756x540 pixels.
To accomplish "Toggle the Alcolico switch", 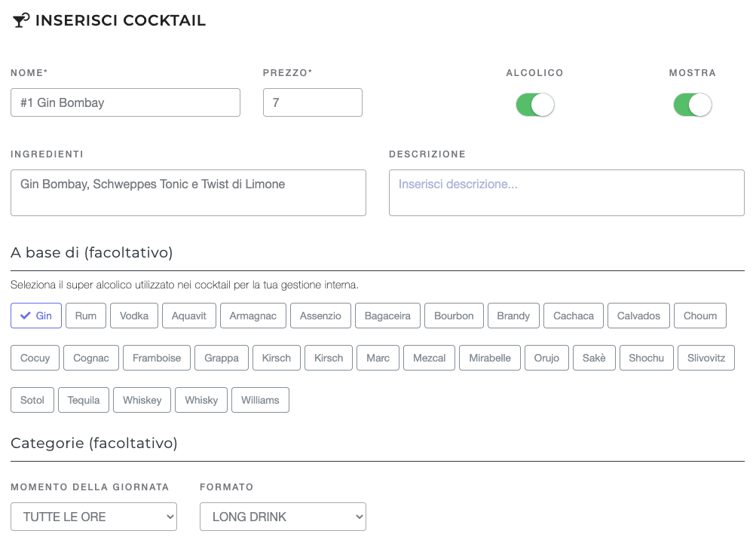I will click(534, 105).
